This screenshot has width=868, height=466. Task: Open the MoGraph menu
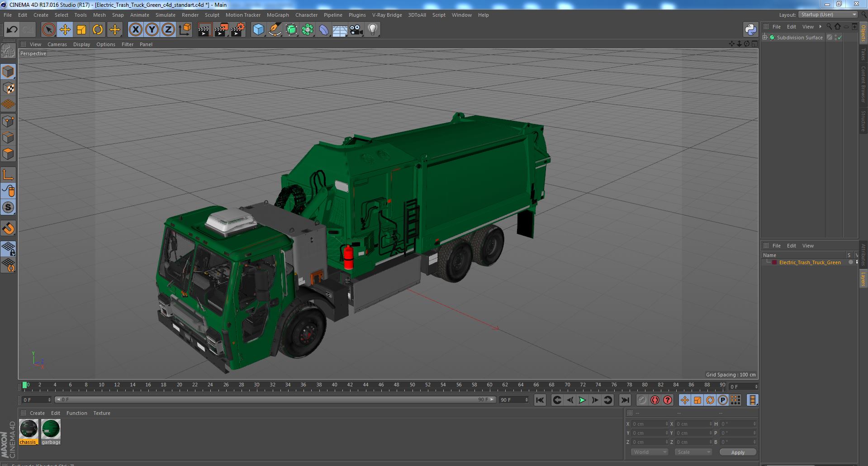tap(278, 15)
